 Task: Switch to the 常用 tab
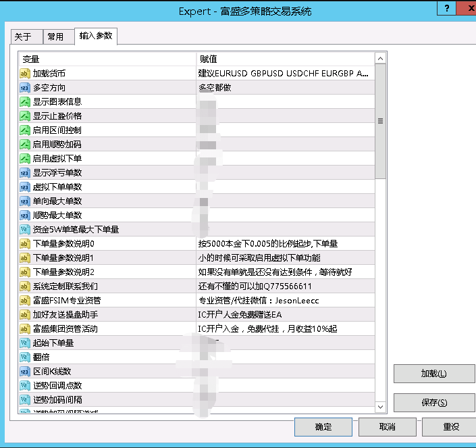point(59,36)
